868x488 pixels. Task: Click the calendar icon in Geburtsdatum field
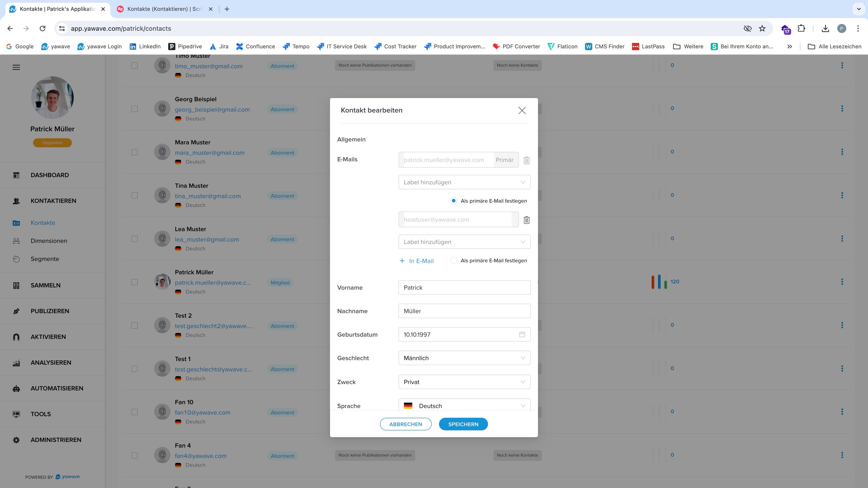click(522, 334)
